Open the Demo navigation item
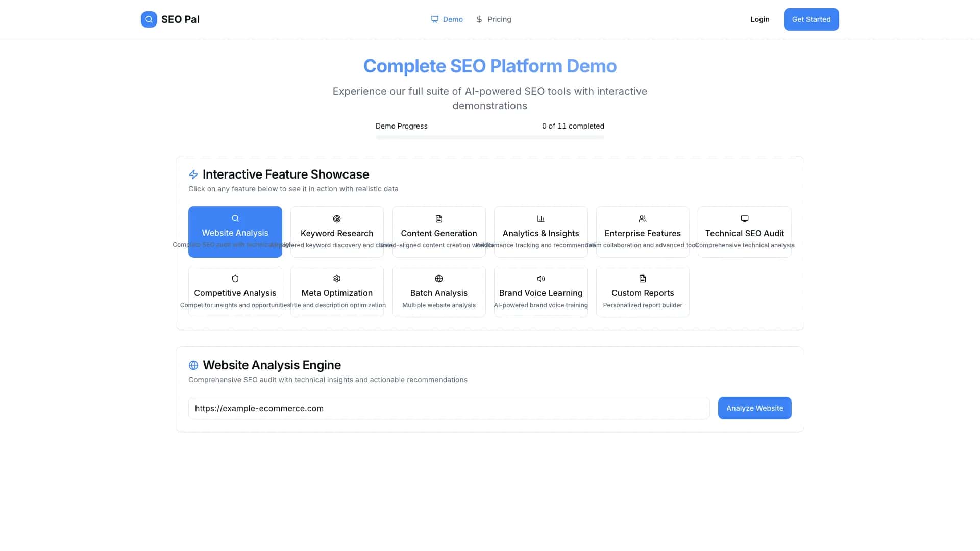The image size is (980, 551). coord(447,19)
